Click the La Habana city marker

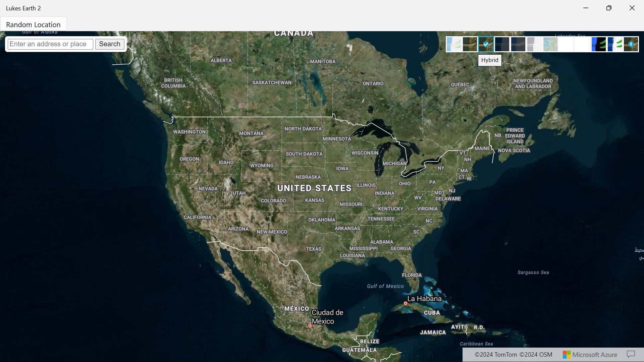point(406,303)
